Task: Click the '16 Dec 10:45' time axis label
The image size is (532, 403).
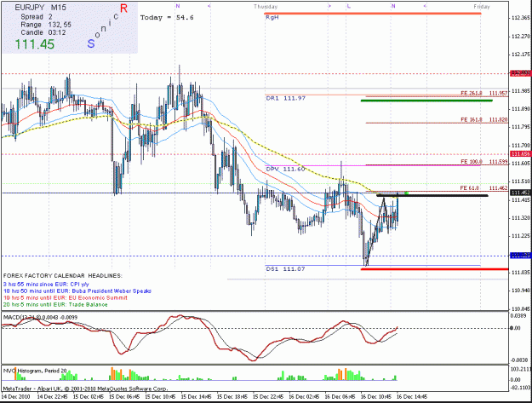Action: click(376, 396)
